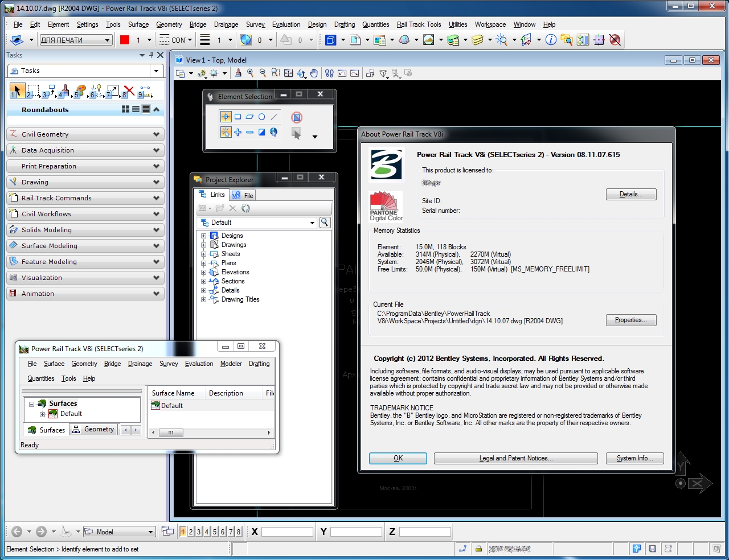
Task: Open the Modeler menu in the small Power Rail window
Action: [x=231, y=364]
